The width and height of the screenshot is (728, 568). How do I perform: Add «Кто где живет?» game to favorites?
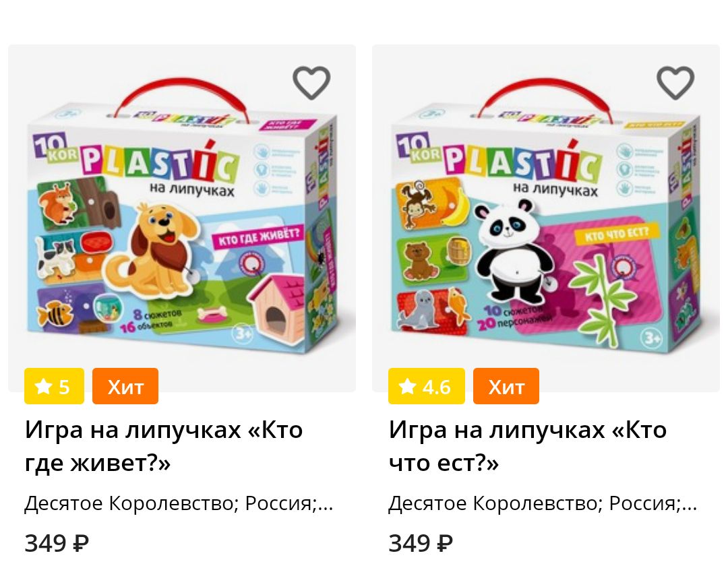(x=311, y=83)
